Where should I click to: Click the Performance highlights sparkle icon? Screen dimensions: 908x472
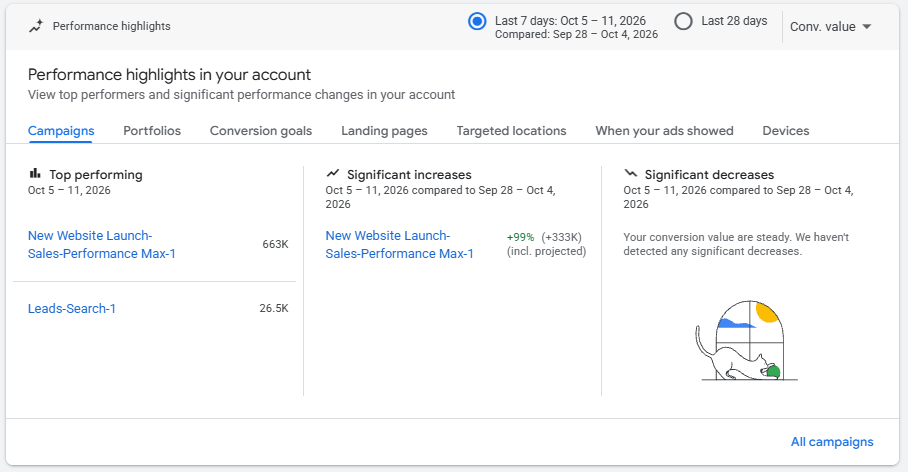pyautogui.click(x=36, y=26)
